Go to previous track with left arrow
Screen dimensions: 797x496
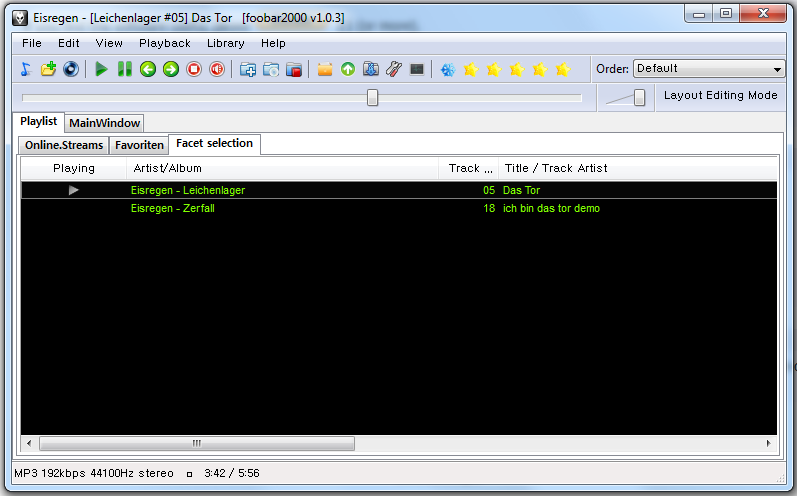click(148, 69)
